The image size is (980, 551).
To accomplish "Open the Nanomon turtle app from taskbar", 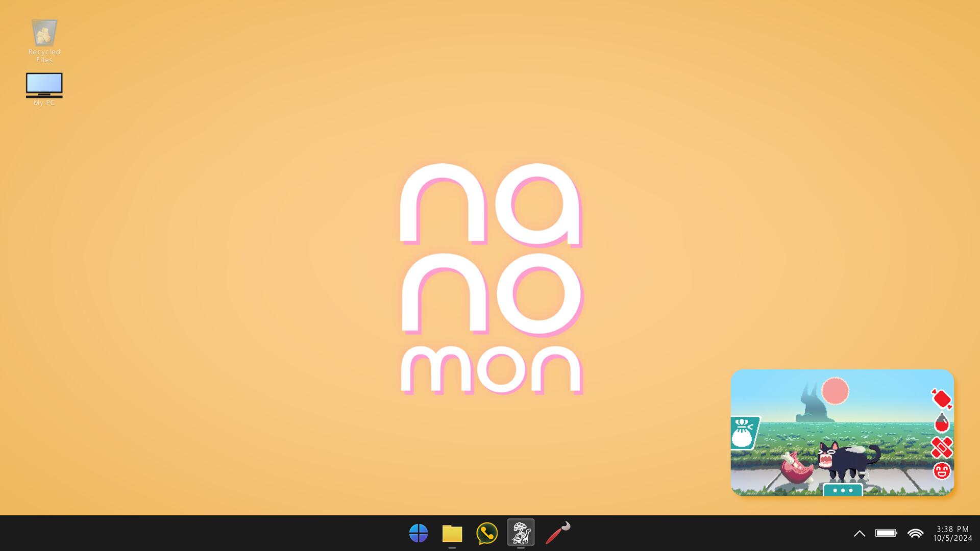I will (x=521, y=533).
